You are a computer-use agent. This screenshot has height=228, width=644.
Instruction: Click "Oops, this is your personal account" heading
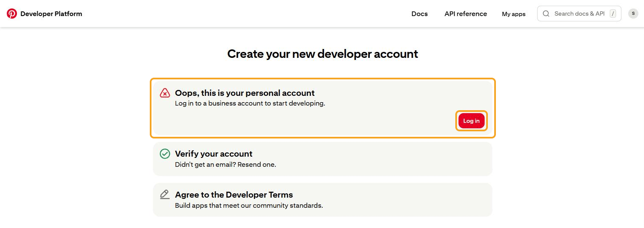(245, 93)
